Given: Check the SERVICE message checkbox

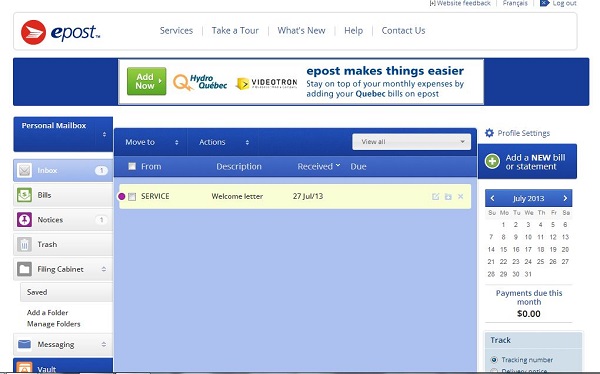Looking at the screenshot, I should click(x=132, y=197).
